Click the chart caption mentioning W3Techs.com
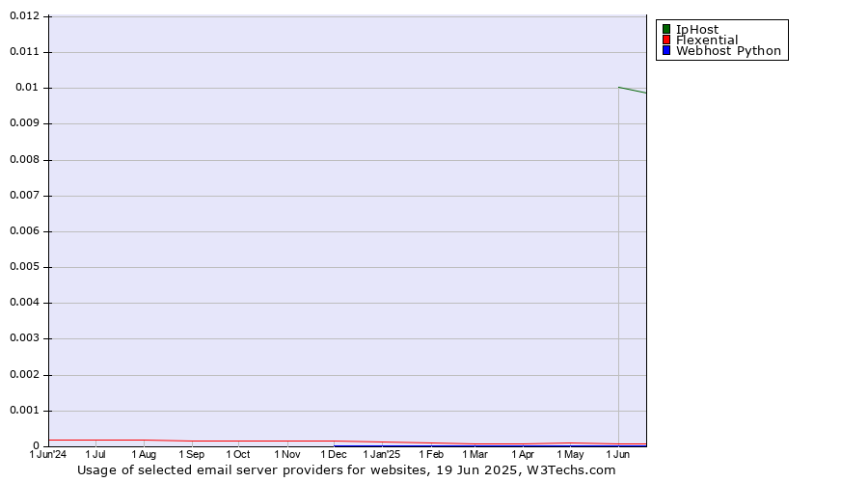The width and height of the screenshot is (868, 482). (346, 470)
